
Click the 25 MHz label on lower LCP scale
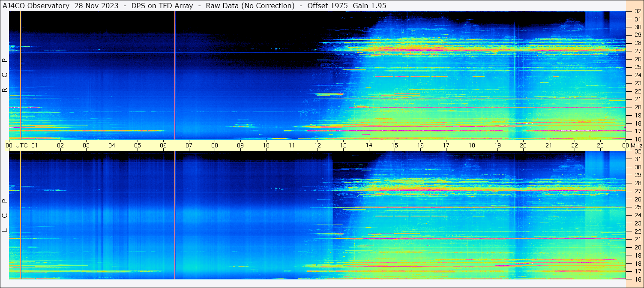pos(638,207)
